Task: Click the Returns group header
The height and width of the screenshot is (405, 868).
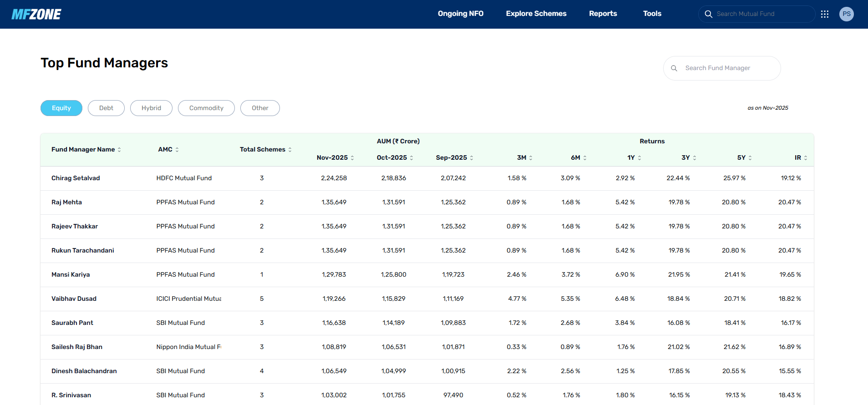Action: [x=652, y=142]
